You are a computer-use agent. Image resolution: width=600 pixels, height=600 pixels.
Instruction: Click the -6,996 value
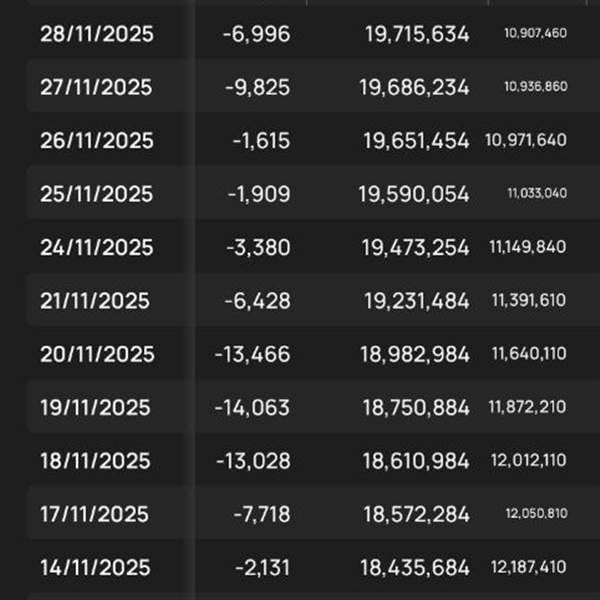click(256, 34)
